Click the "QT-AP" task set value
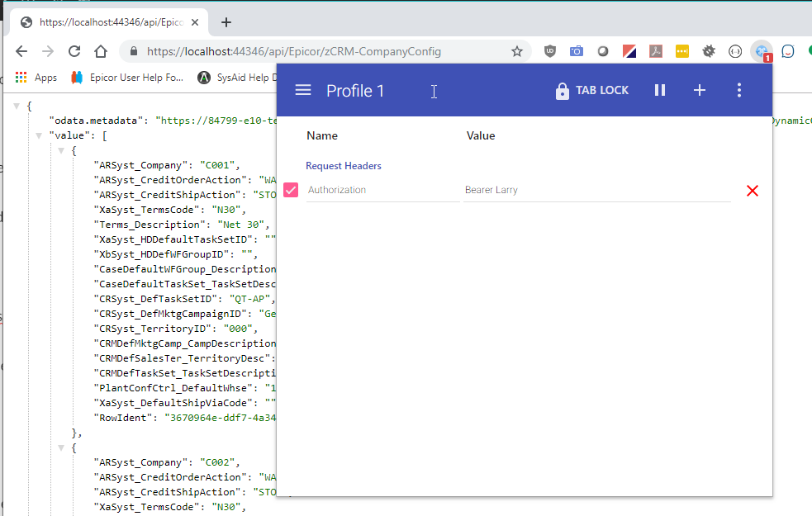 (249, 299)
